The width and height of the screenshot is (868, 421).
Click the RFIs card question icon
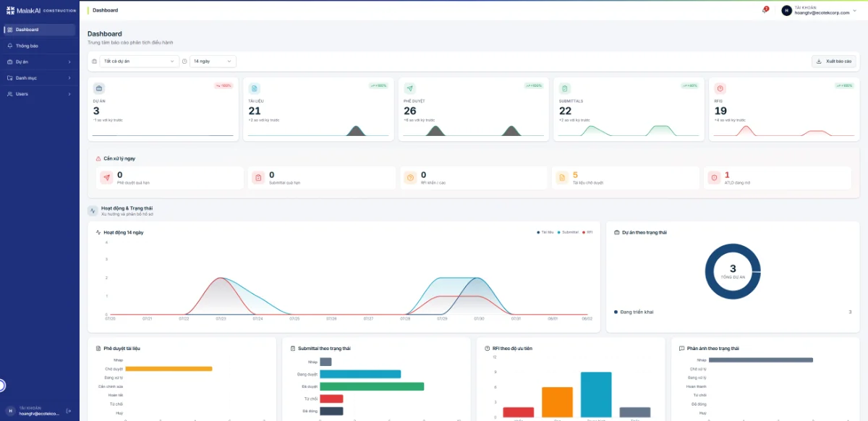coord(720,88)
